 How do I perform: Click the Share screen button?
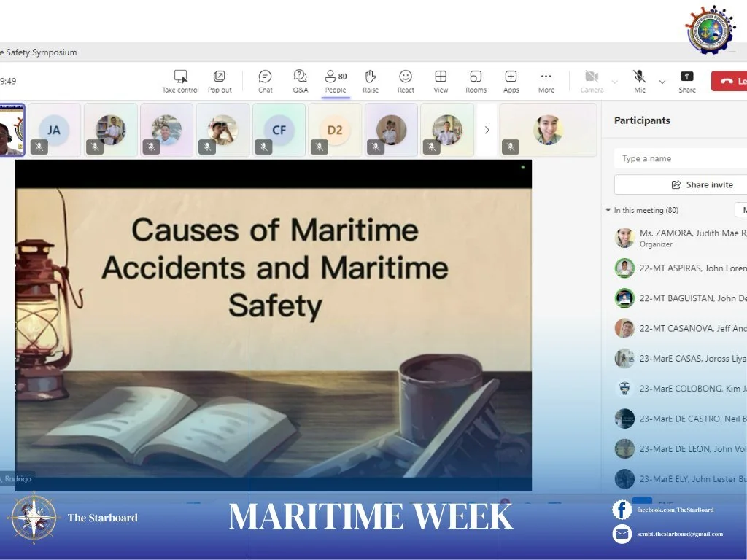(x=687, y=82)
